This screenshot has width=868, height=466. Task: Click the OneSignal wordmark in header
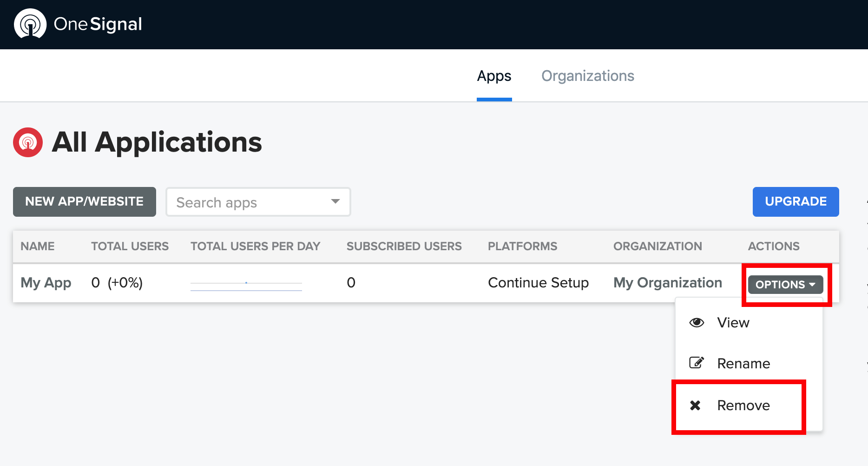click(98, 24)
